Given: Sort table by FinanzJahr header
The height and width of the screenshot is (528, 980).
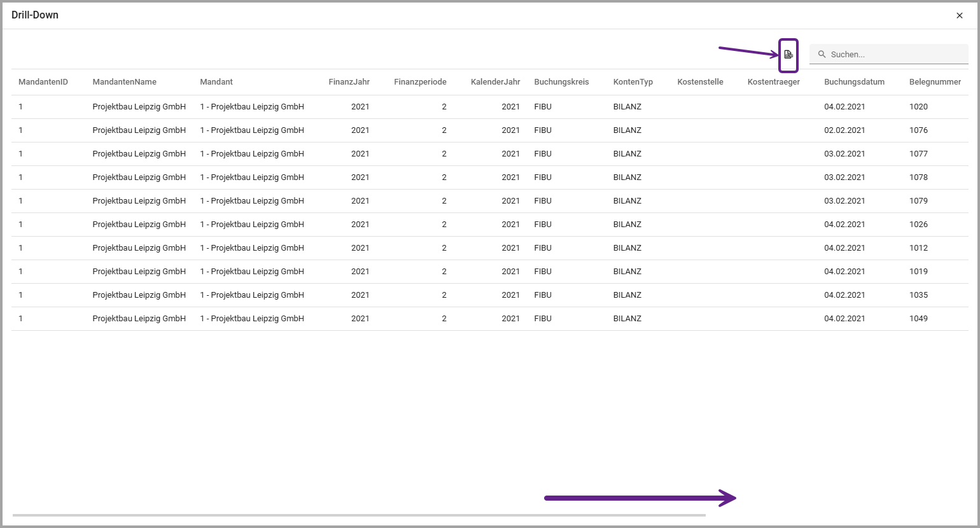Looking at the screenshot, I should (349, 82).
